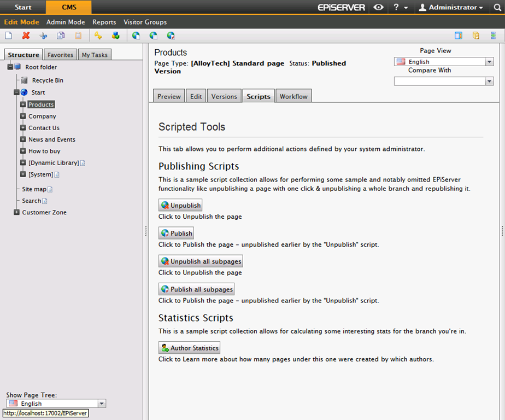Click the colored blocks icon in toolbar
Viewport: 505px width, 420px height.
click(115, 36)
